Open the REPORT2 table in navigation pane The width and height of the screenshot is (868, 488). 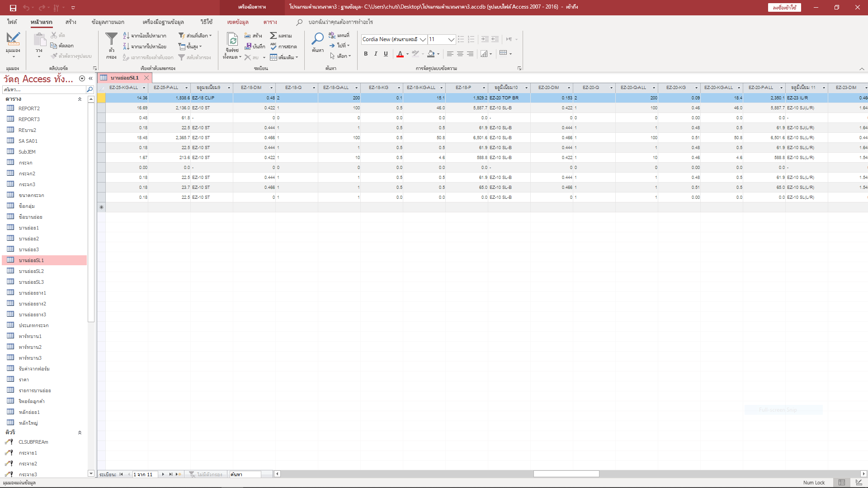click(x=29, y=108)
